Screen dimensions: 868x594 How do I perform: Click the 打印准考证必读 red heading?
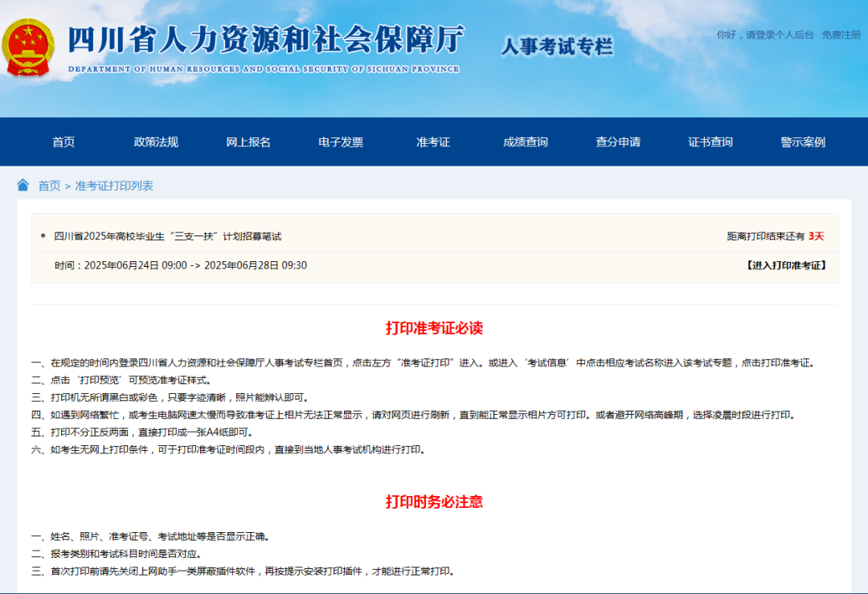coord(434,328)
